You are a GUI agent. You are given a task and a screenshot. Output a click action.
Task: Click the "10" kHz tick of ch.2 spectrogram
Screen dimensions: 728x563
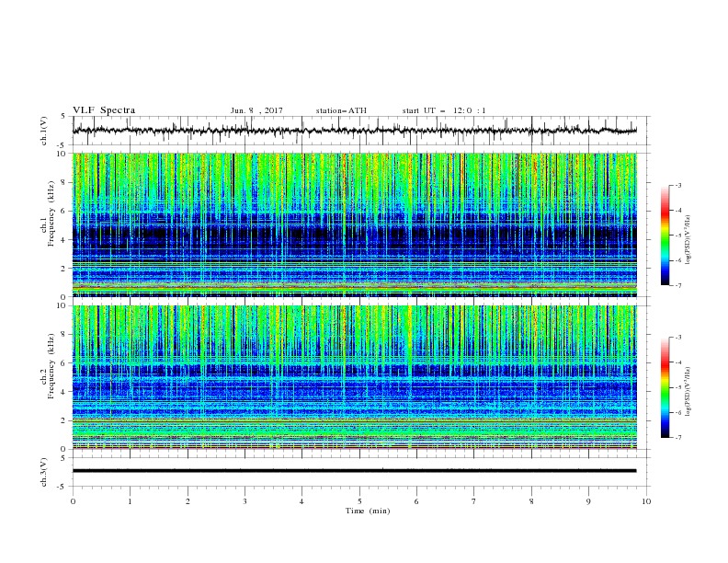(x=62, y=305)
